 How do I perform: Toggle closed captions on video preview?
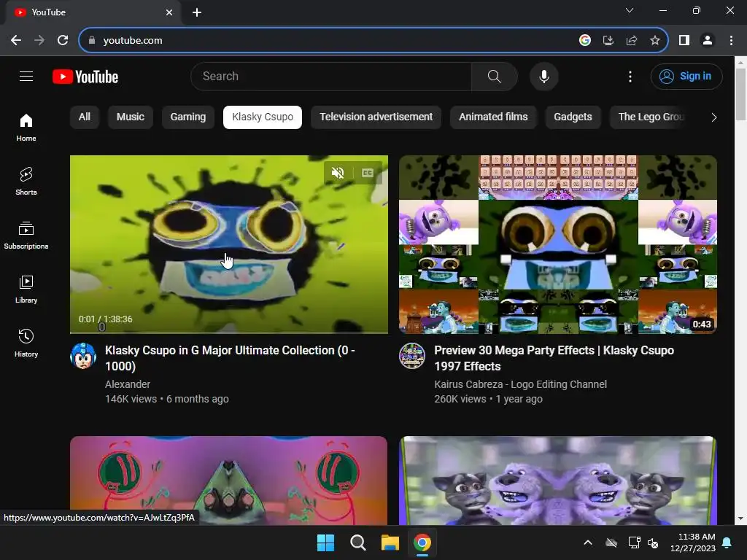368,173
